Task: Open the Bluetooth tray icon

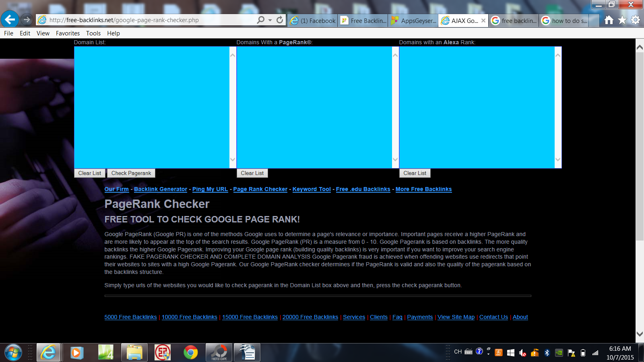Action: pos(547,353)
